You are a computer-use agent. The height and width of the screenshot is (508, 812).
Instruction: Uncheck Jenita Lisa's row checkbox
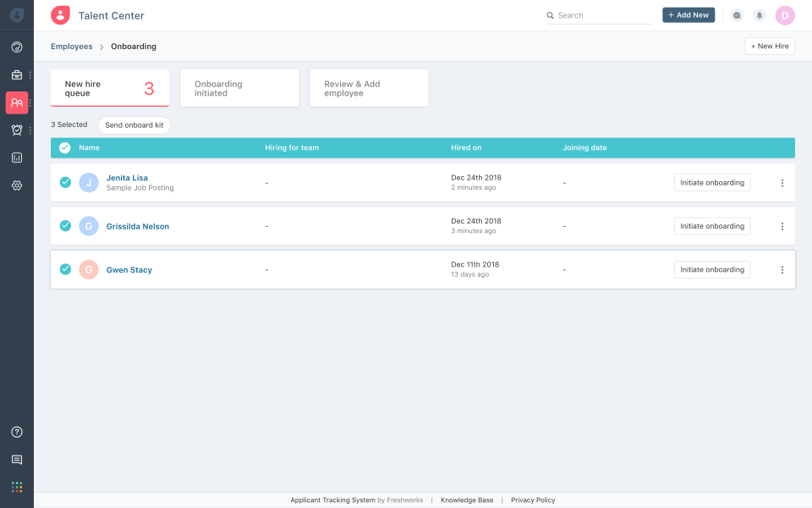[x=65, y=182]
